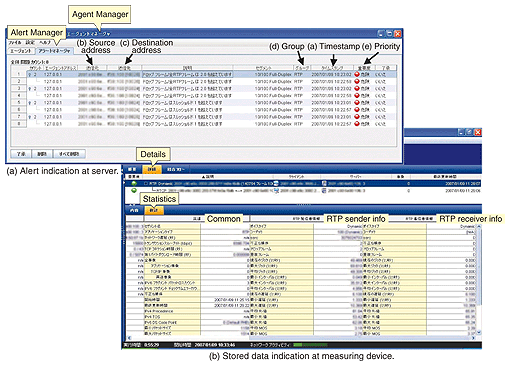
Task: Click red priority icon in alert row 2
Action: 357,81
